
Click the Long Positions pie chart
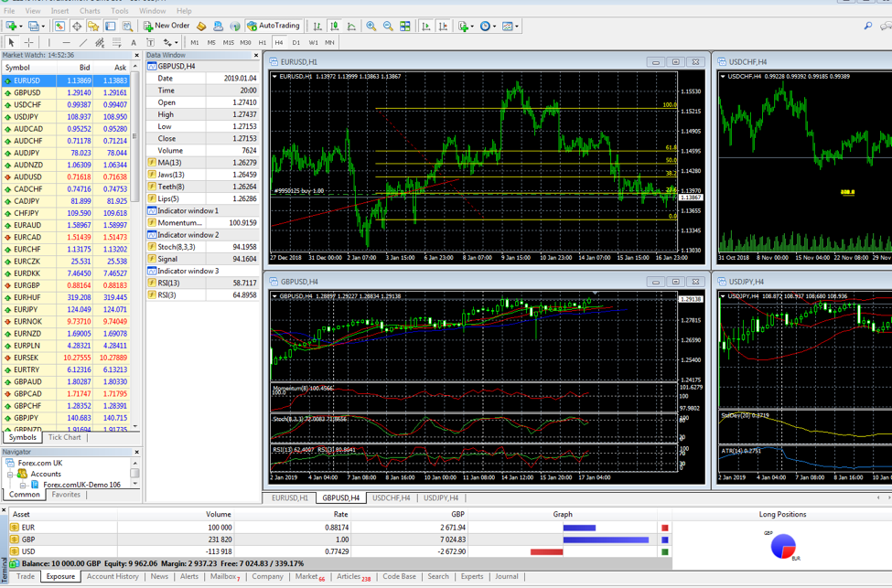click(x=783, y=547)
